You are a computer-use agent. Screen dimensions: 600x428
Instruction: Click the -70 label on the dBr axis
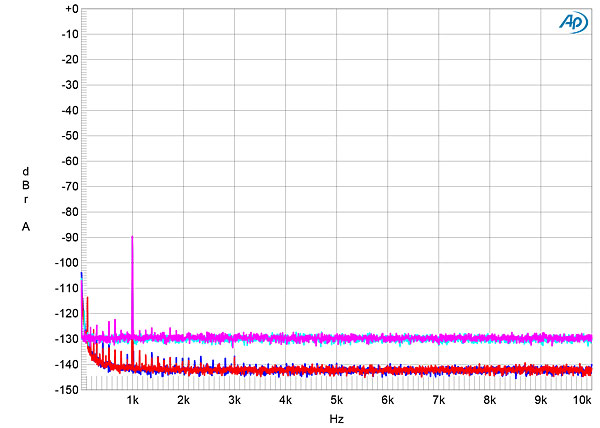click(x=70, y=187)
